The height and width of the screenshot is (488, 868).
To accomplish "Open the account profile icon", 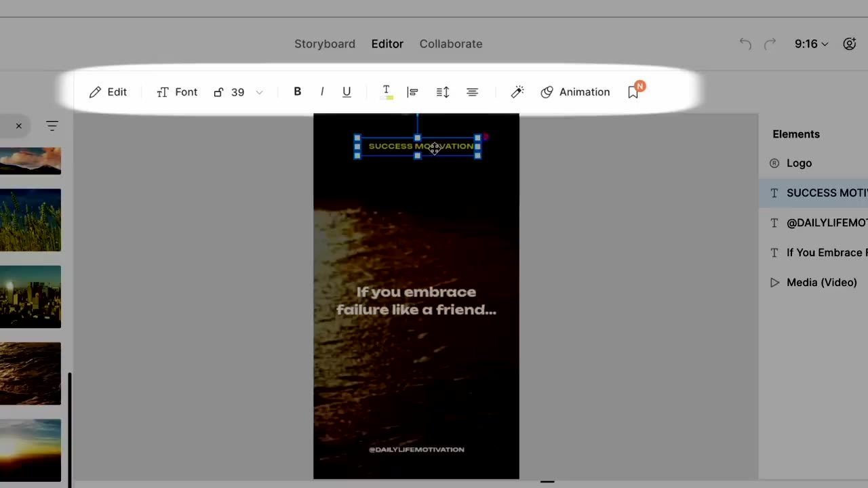I will pyautogui.click(x=850, y=44).
